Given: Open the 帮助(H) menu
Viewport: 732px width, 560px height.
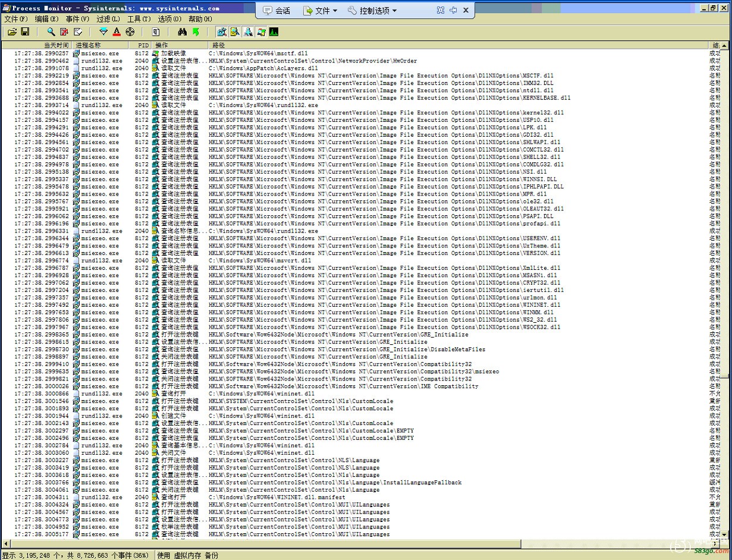Looking at the screenshot, I should click(200, 19).
